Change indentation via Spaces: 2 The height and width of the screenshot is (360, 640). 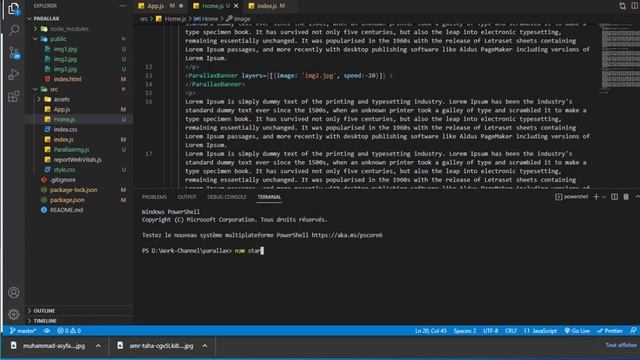point(464,331)
